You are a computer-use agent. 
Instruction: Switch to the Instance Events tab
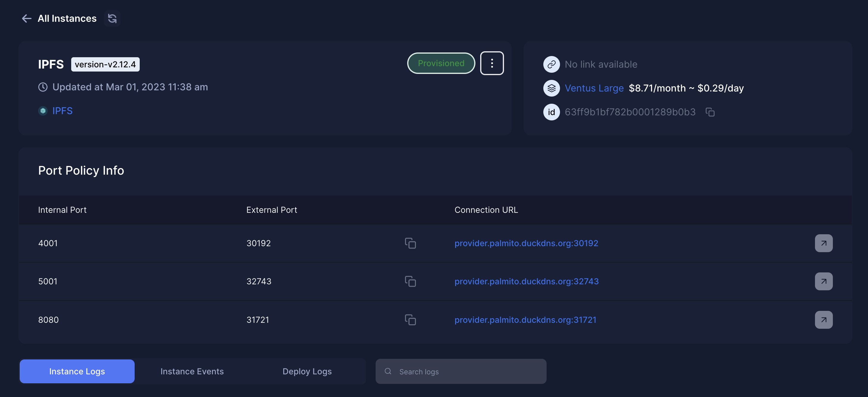[x=192, y=371]
